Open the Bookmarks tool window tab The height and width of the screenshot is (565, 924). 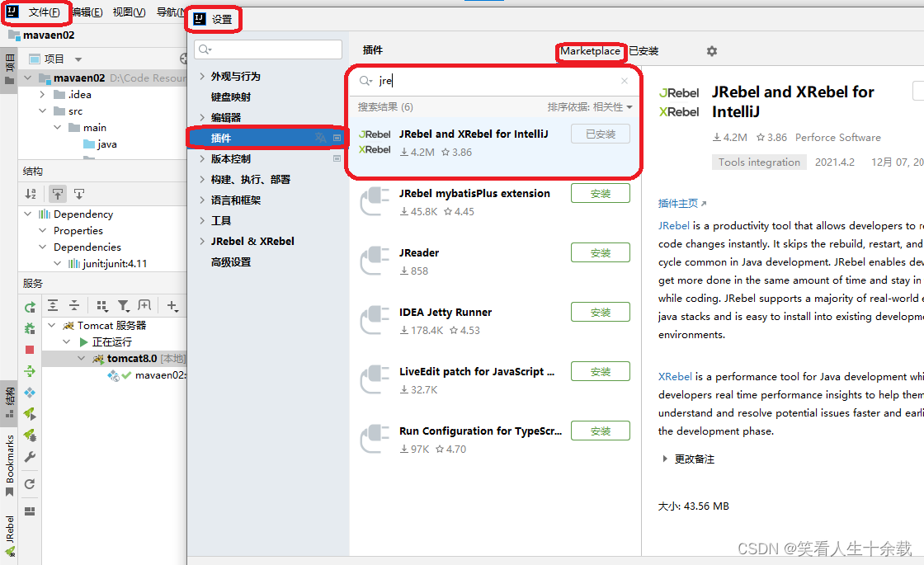pos(9,465)
